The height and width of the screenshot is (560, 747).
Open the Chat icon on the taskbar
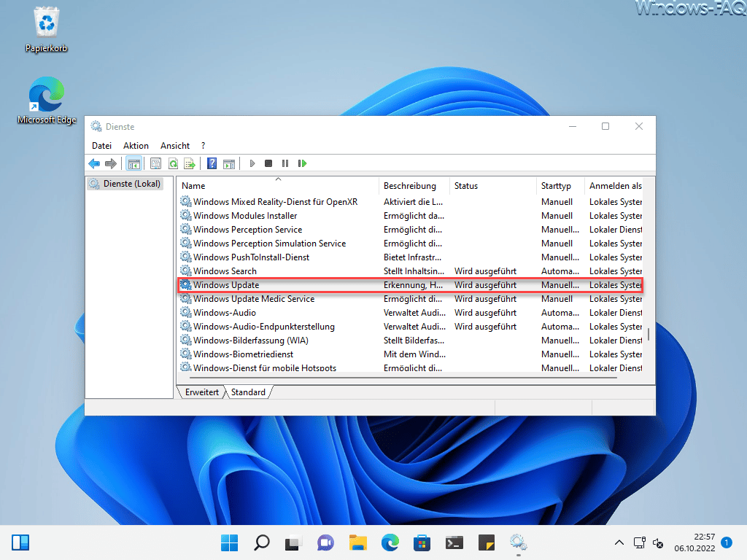[x=325, y=542]
